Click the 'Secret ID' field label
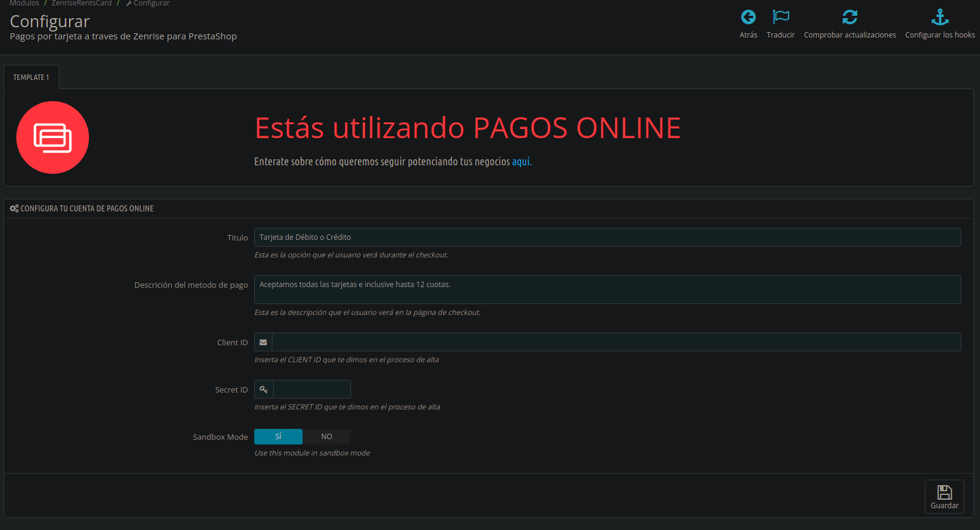This screenshot has width=980, height=530. pos(231,390)
